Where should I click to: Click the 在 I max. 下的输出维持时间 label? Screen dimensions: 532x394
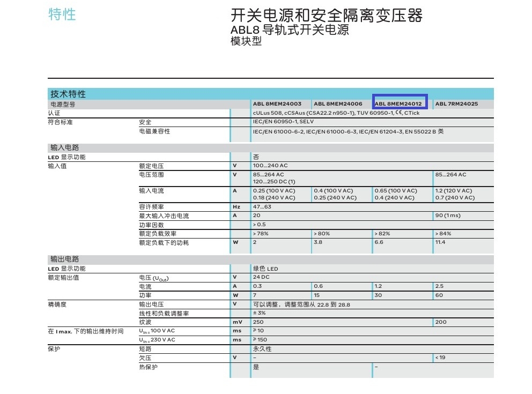[85, 331]
